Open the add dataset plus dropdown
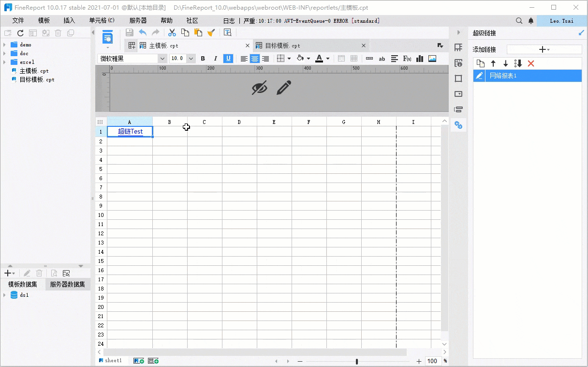This screenshot has height=367, width=588. pyautogui.click(x=9, y=273)
